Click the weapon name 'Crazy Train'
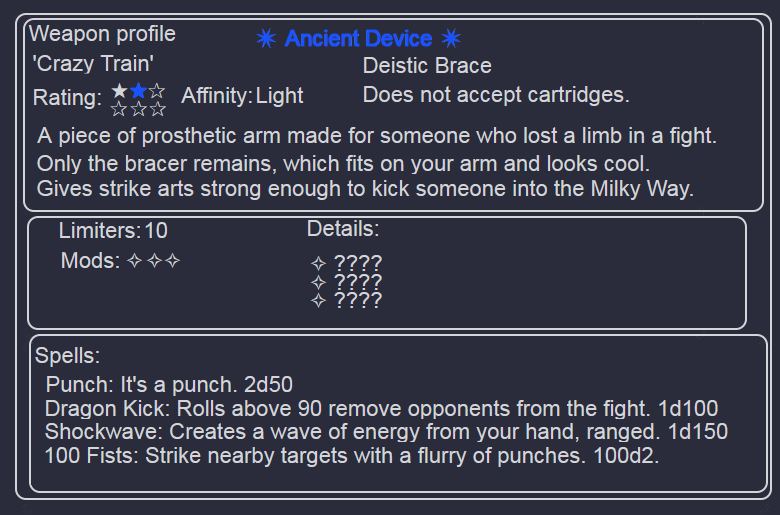 click(93, 64)
